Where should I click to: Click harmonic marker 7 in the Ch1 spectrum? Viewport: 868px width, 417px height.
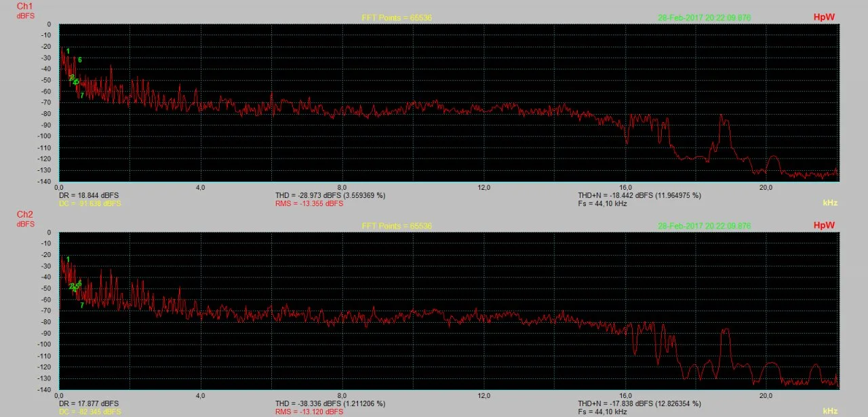[x=82, y=96]
